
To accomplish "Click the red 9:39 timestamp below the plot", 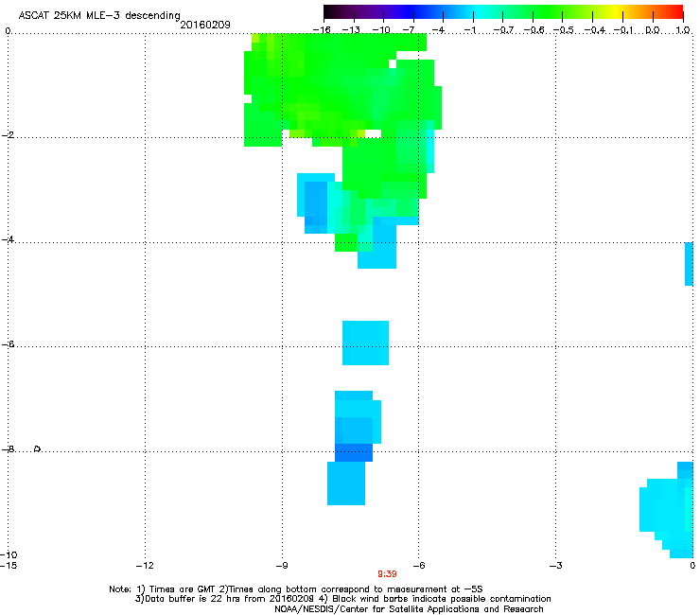I will pos(387,574).
